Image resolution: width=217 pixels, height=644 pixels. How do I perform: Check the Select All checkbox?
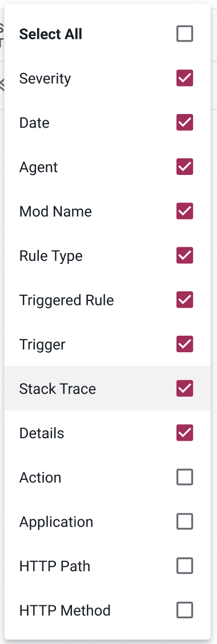[x=184, y=34]
